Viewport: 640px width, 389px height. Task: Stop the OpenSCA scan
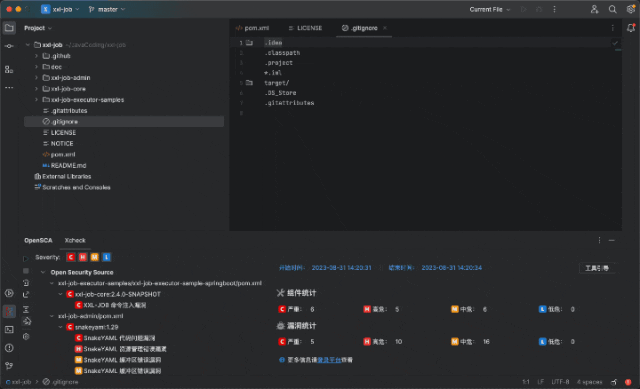[x=26, y=271]
